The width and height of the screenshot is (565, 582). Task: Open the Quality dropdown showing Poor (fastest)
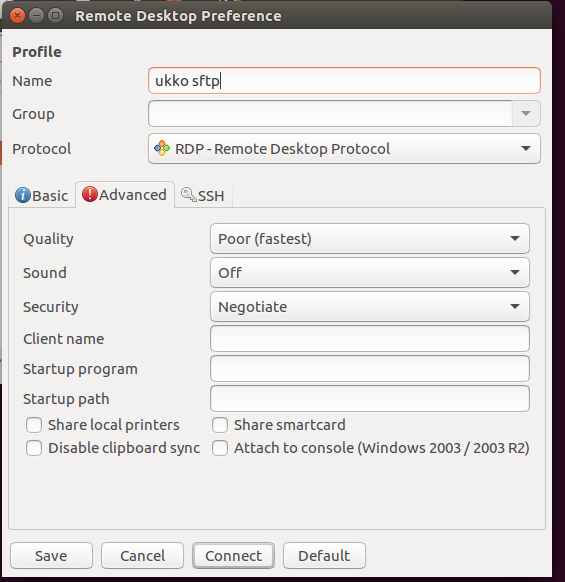(x=370, y=239)
